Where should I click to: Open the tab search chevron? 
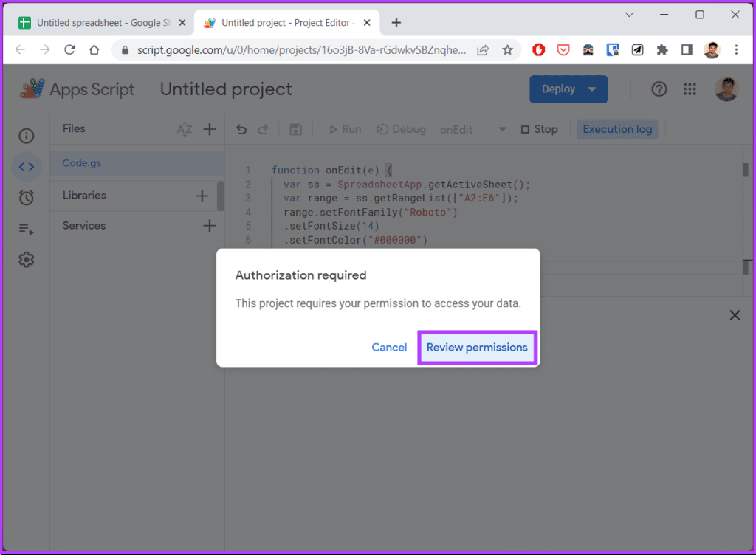629,15
